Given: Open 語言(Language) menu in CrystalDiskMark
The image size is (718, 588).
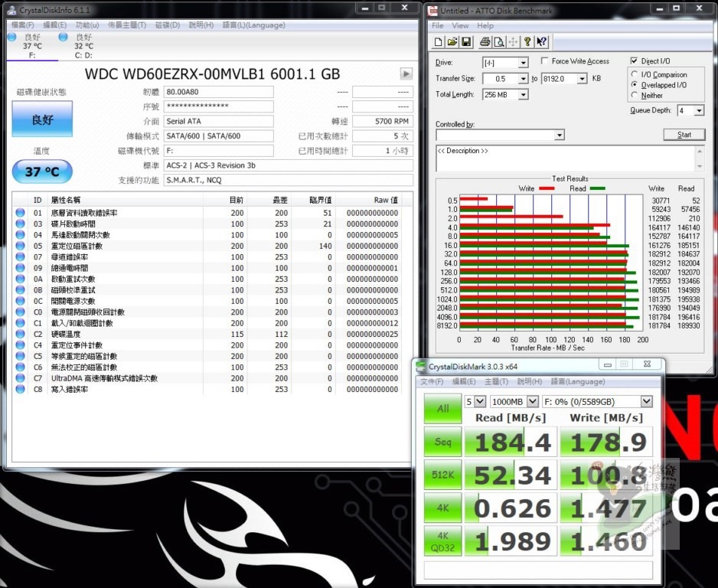Looking at the screenshot, I should pos(577,381).
